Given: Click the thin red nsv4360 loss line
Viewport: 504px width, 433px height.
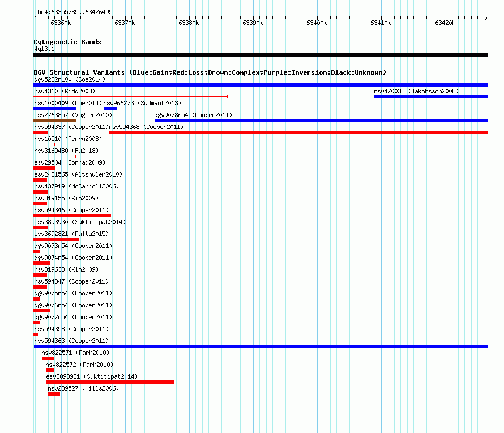Looking at the screenshot, I should pyautogui.click(x=131, y=97).
